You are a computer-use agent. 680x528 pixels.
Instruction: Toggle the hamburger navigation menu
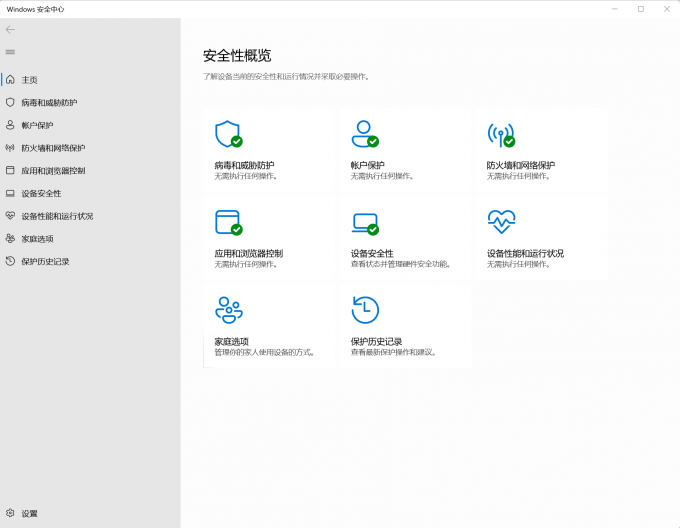(10, 52)
